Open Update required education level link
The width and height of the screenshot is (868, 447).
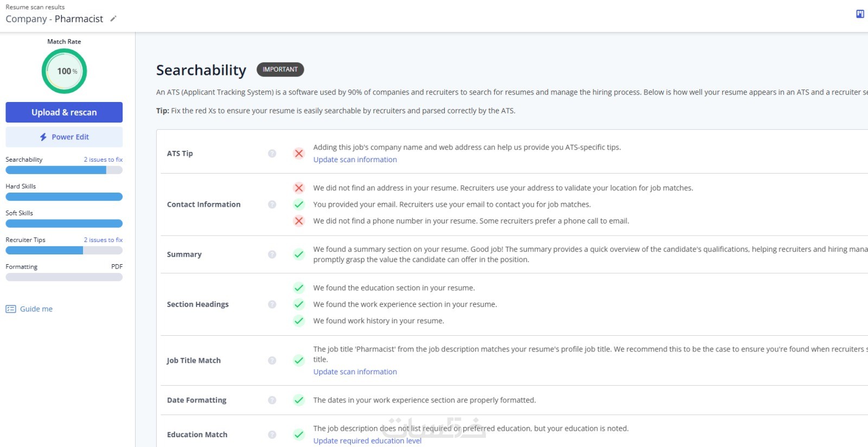pos(367,440)
